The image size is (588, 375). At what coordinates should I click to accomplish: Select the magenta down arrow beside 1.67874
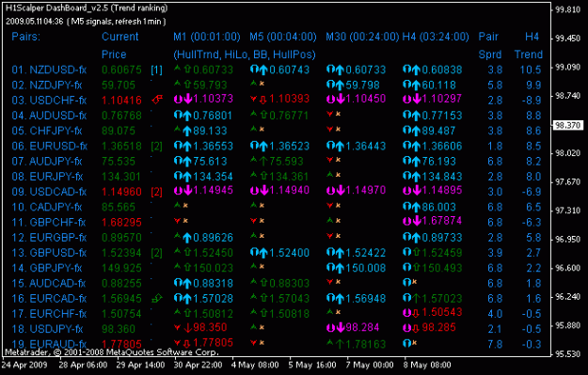click(x=416, y=222)
